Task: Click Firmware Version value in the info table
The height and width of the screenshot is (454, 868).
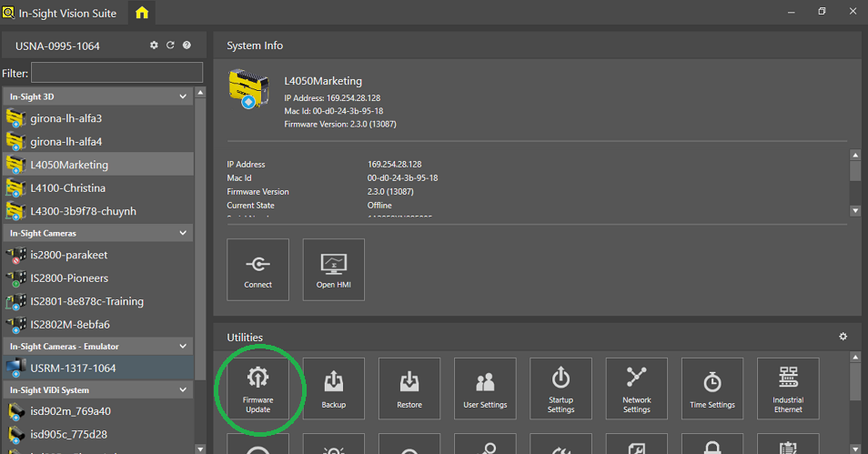Action: coord(390,192)
